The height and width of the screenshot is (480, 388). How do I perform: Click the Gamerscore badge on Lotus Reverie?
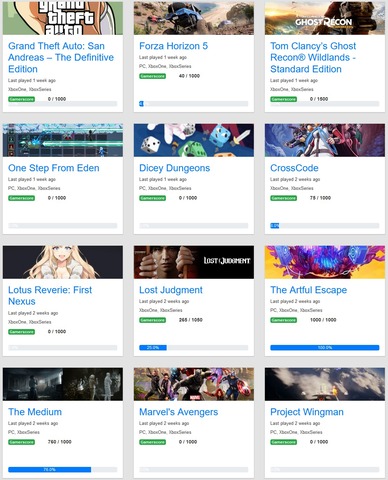[x=21, y=332]
